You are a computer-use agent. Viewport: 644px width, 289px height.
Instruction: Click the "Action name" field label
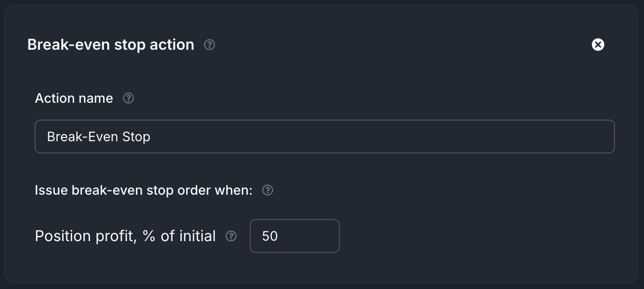pos(74,98)
